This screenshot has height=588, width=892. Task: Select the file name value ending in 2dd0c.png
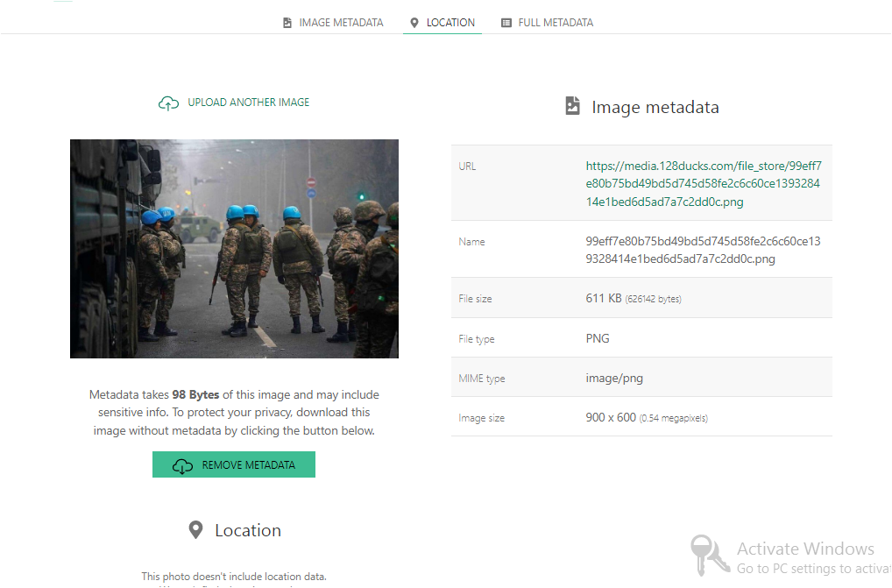click(703, 251)
